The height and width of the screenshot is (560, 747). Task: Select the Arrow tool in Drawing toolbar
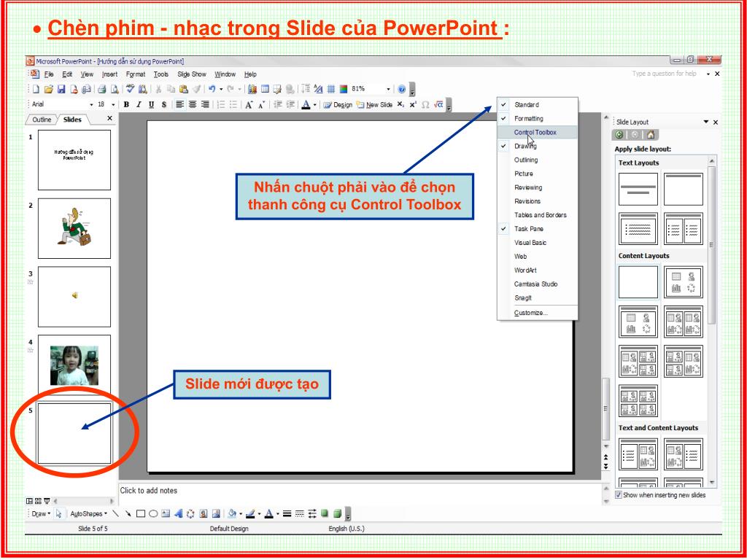tap(128, 514)
